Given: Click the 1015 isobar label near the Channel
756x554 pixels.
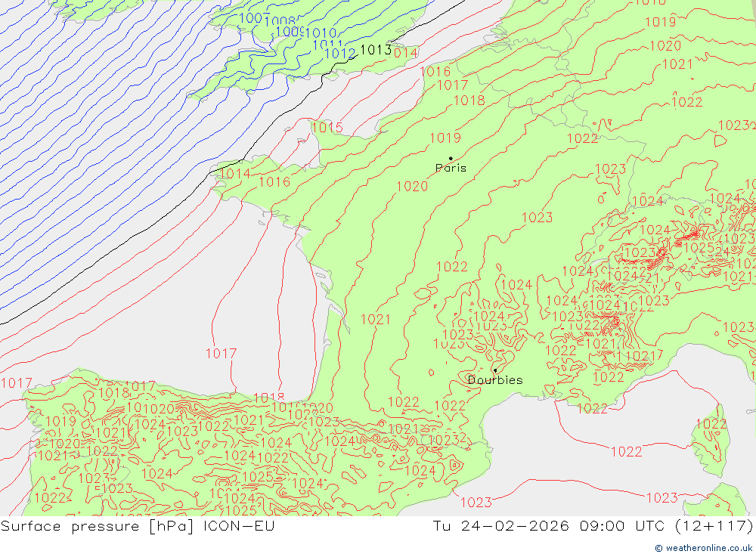Looking at the screenshot, I should coord(327,127).
